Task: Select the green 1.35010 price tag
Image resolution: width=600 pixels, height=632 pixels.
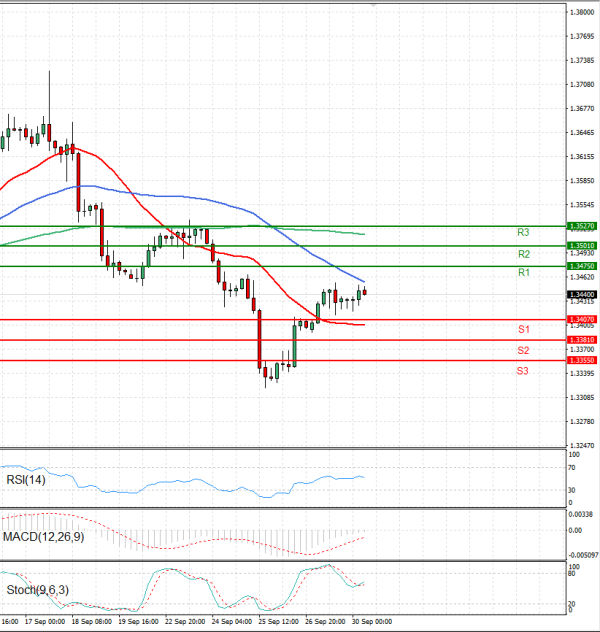Action: click(582, 245)
